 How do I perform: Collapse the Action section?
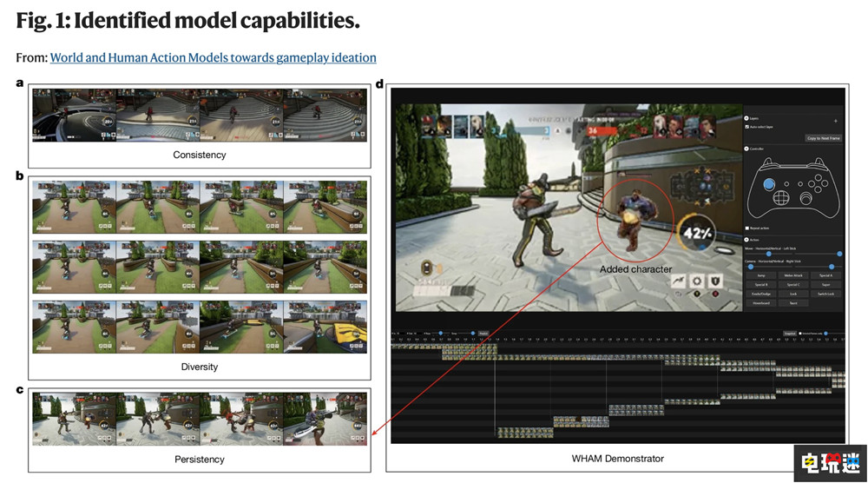pyautogui.click(x=747, y=239)
